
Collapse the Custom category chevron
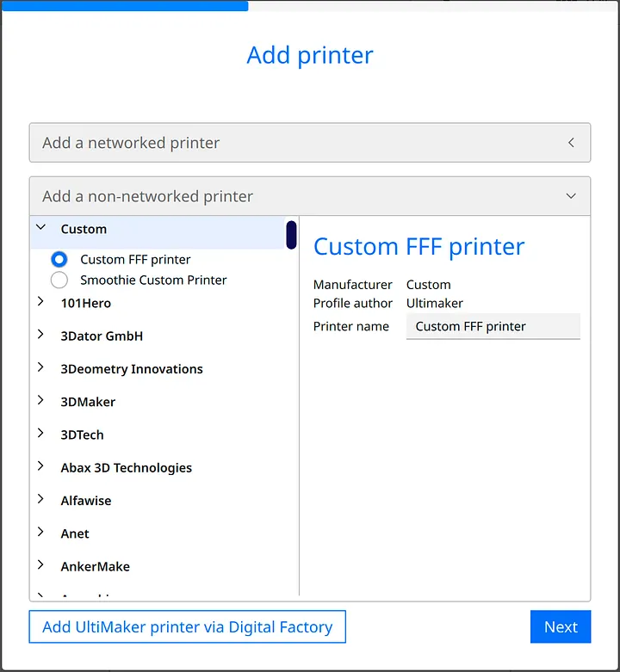[x=41, y=227]
